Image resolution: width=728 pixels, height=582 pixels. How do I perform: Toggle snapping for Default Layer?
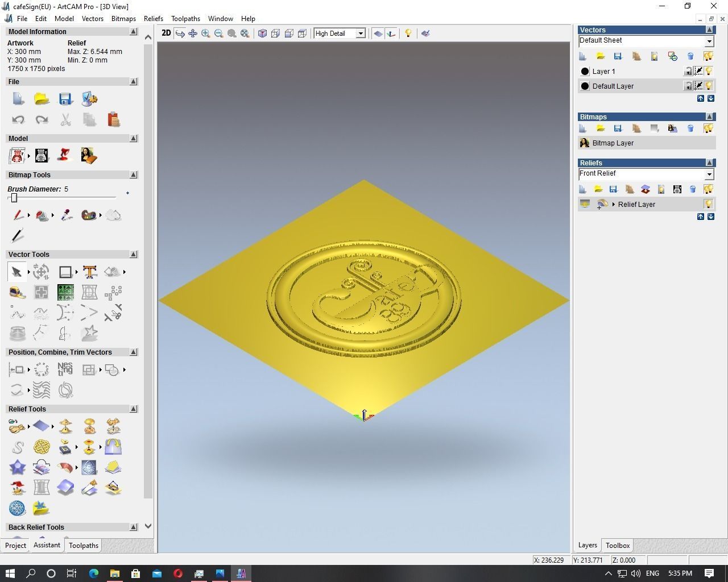tap(698, 86)
